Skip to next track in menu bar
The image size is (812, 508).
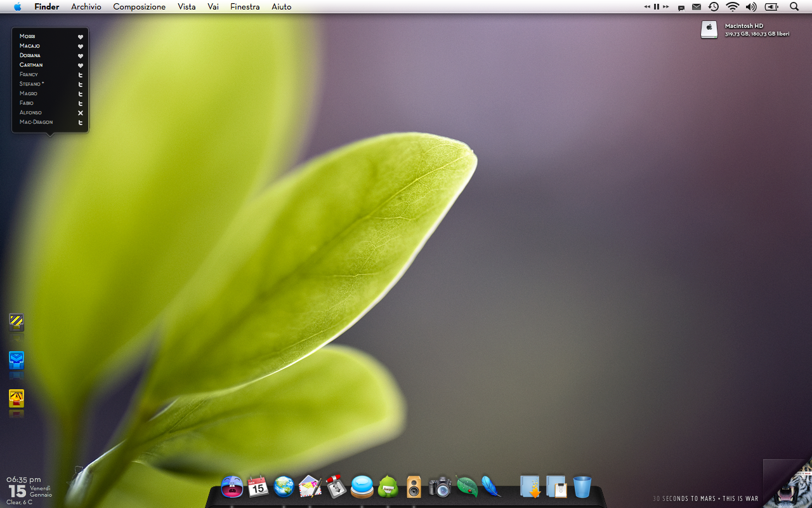pyautogui.click(x=665, y=6)
